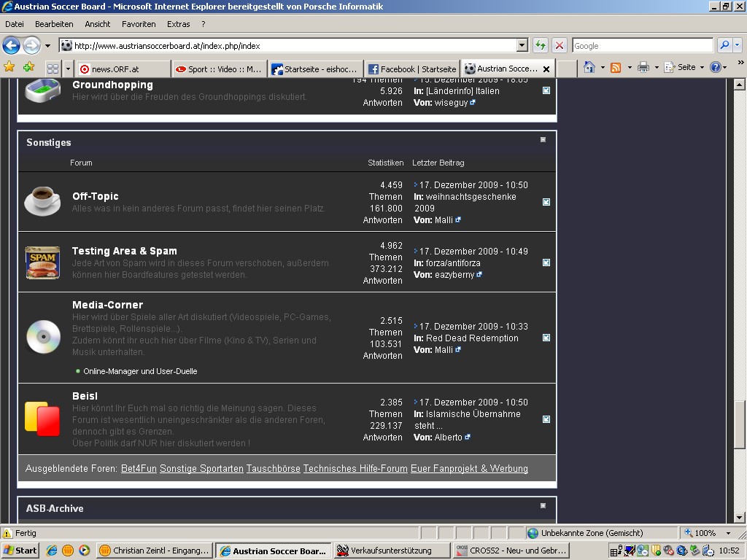Click the Off-Topic coffee cup forum icon
This screenshot has width=747, height=560.
[42, 201]
